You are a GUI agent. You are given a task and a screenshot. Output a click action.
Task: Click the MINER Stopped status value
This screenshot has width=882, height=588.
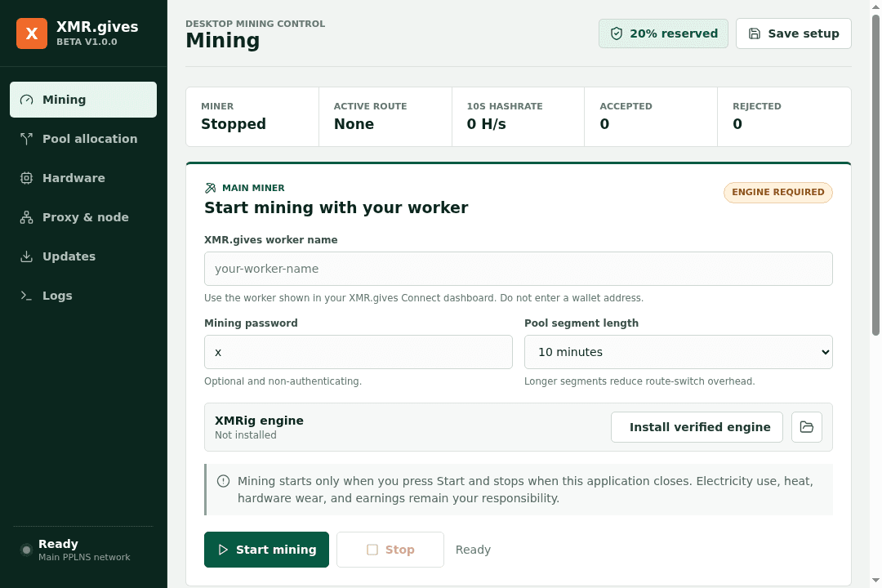click(x=234, y=124)
